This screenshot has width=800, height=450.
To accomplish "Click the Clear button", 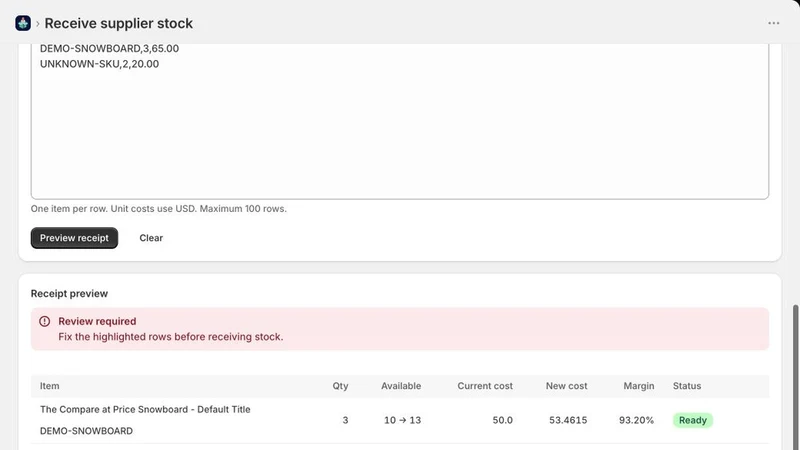I will click(x=151, y=238).
